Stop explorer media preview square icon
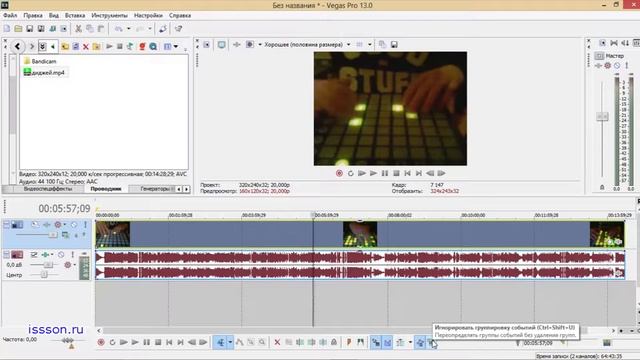The image size is (640, 360). (x=120, y=47)
